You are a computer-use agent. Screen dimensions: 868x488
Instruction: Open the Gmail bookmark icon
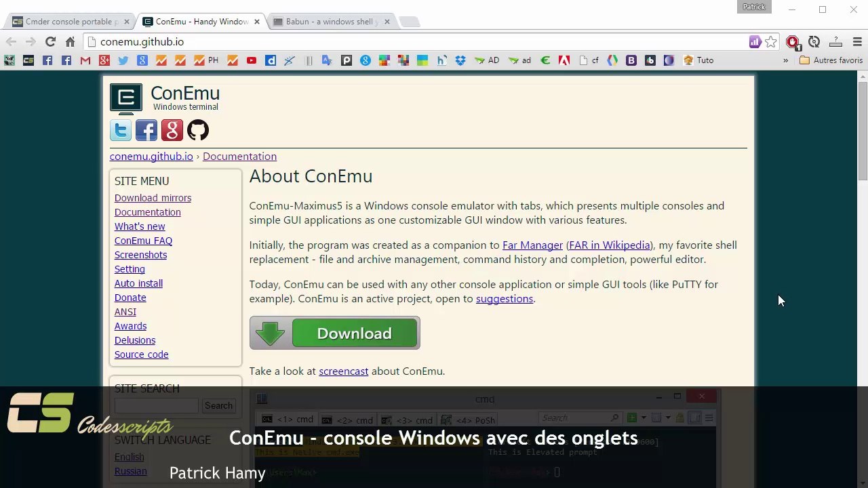point(85,60)
